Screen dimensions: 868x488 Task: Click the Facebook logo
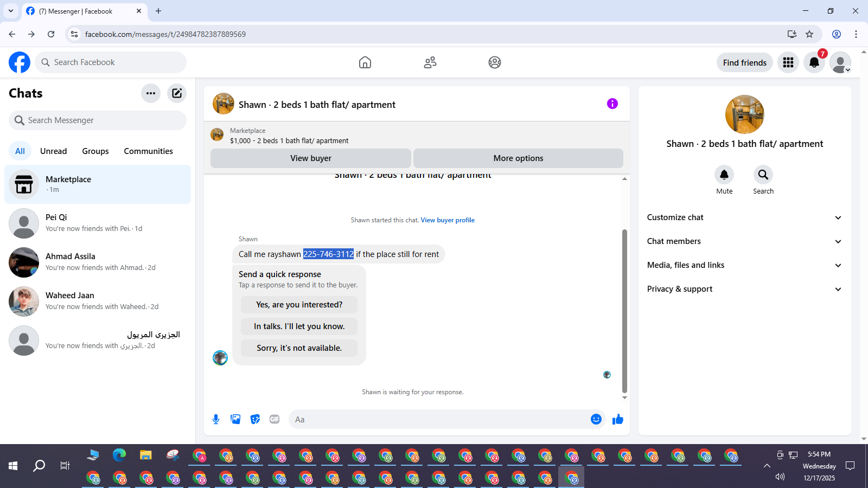pos(20,62)
